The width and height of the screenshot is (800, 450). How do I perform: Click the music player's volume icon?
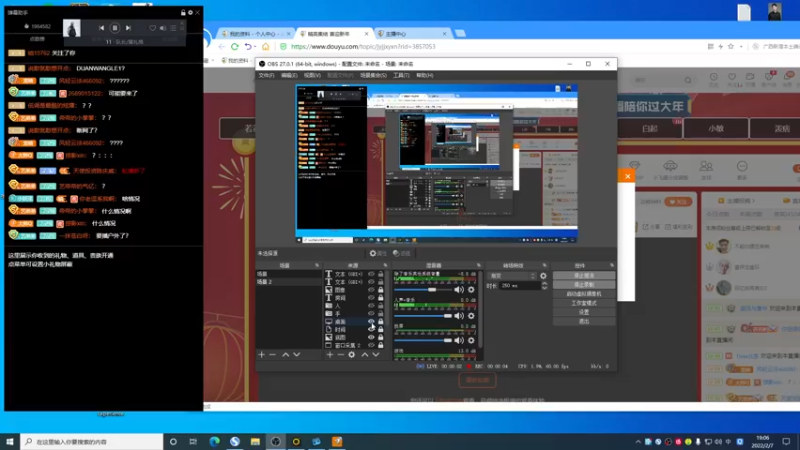[162, 28]
